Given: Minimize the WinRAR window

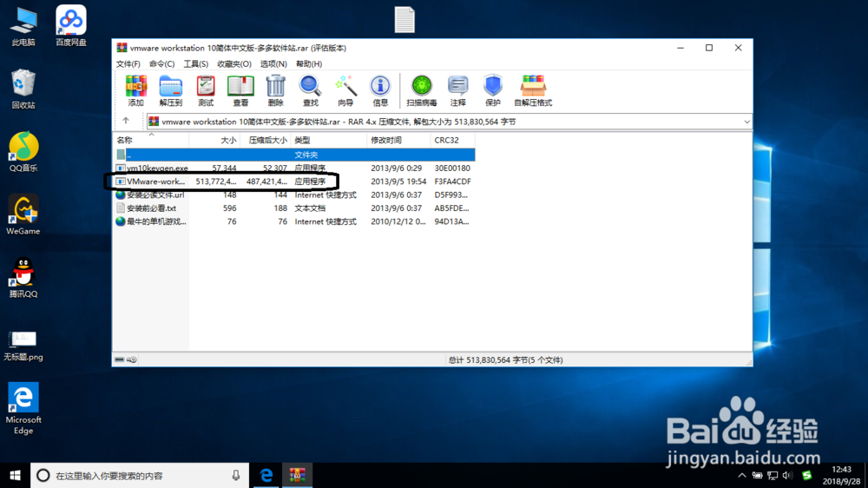Looking at the screenshot, I should [681, 48].
